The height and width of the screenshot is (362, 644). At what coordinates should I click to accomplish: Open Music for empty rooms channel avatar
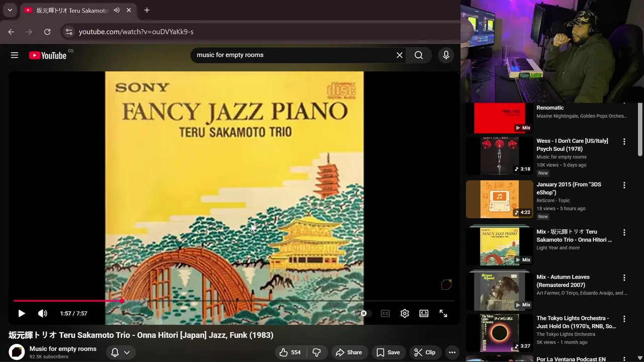coord(17,352)
